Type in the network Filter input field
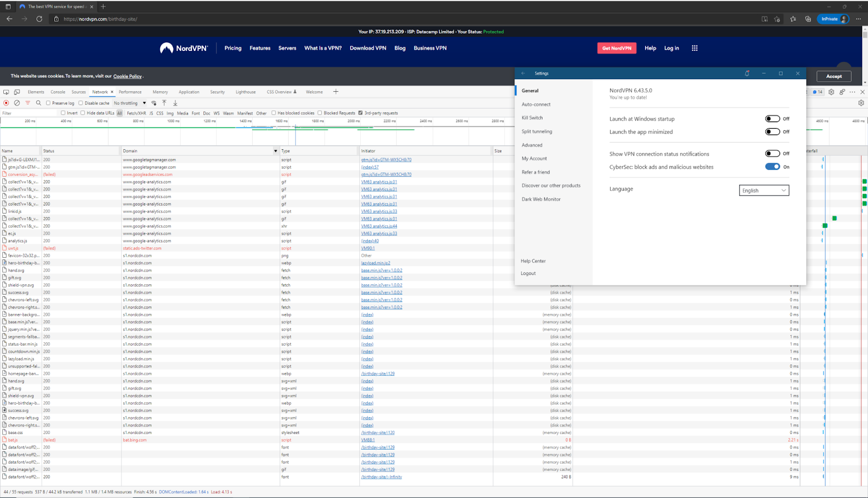This screenshot has height=498, width=868. point(30,113)
